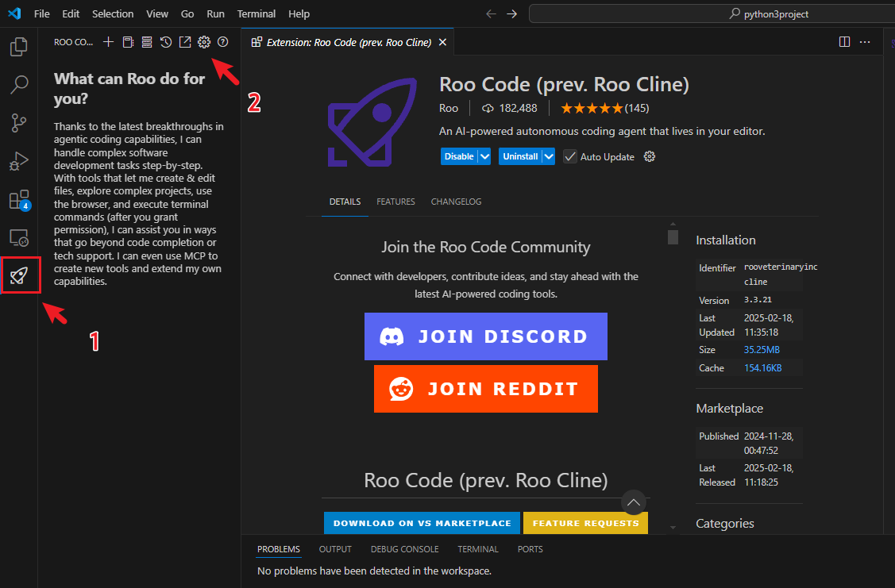Click the Join Discord banner
The width and height of the screenshot is (895, 588).
coord(486,336)
